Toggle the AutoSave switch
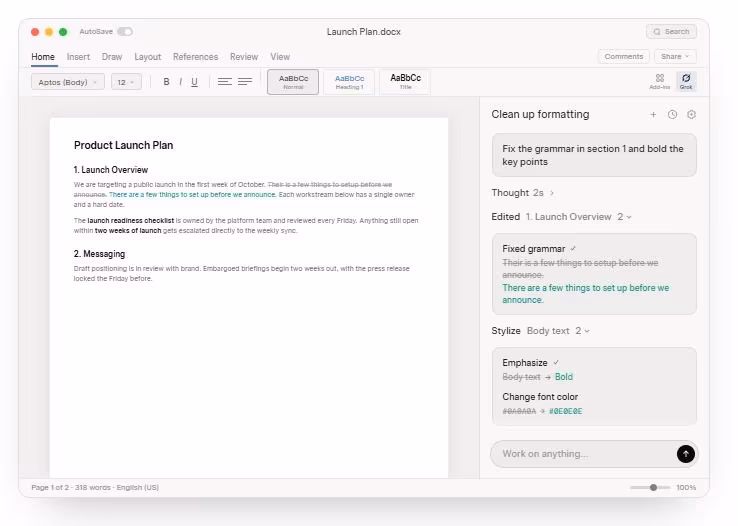This screenshot has height=526, width=738. (x=125, y=32)
